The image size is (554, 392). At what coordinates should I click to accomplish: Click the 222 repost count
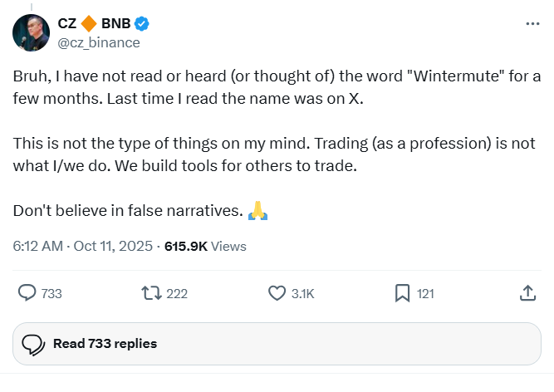click(x=177, y=294)
